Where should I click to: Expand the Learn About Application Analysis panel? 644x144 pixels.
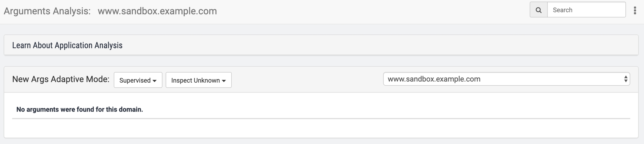coord(321,45)
